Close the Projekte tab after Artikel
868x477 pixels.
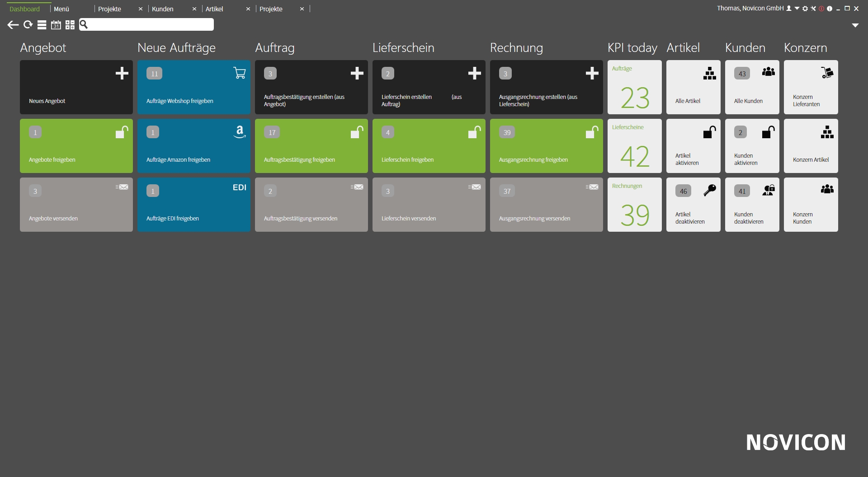[302, 9]
